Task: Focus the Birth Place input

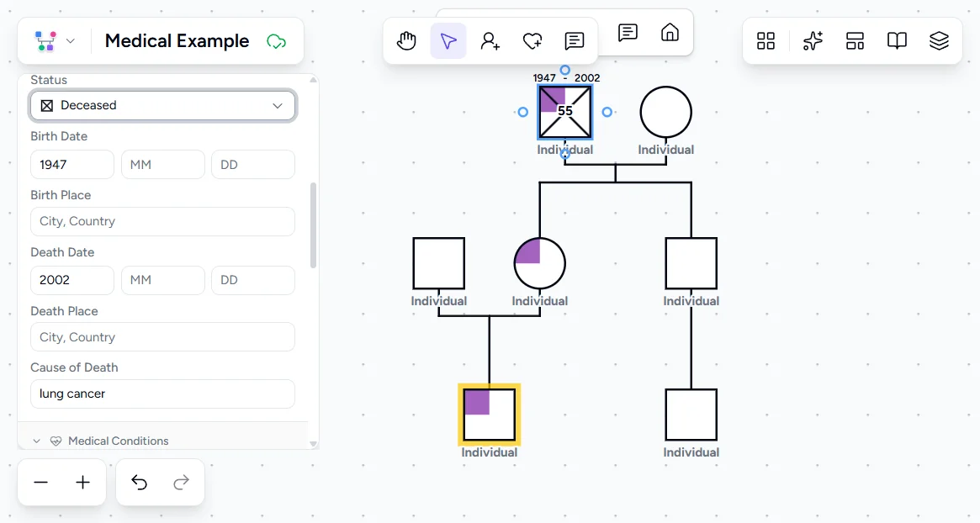Action: click(162, 222)
